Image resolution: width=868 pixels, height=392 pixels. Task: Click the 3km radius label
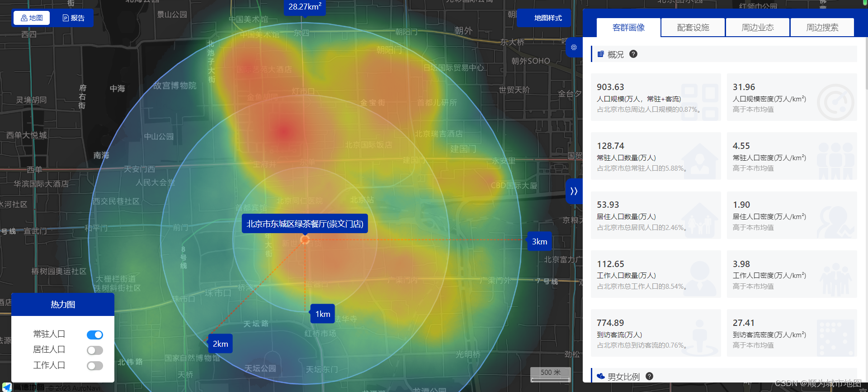tap(539, 241)
